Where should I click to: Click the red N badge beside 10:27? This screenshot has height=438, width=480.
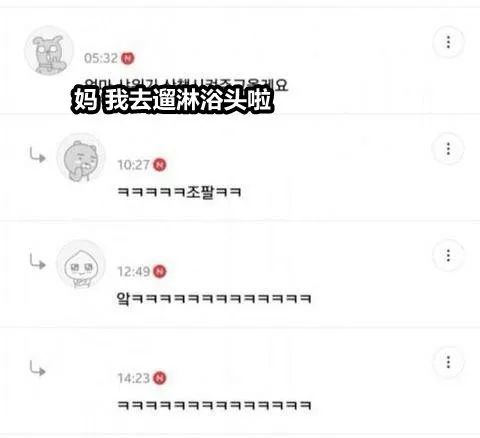tap(160, 165)
